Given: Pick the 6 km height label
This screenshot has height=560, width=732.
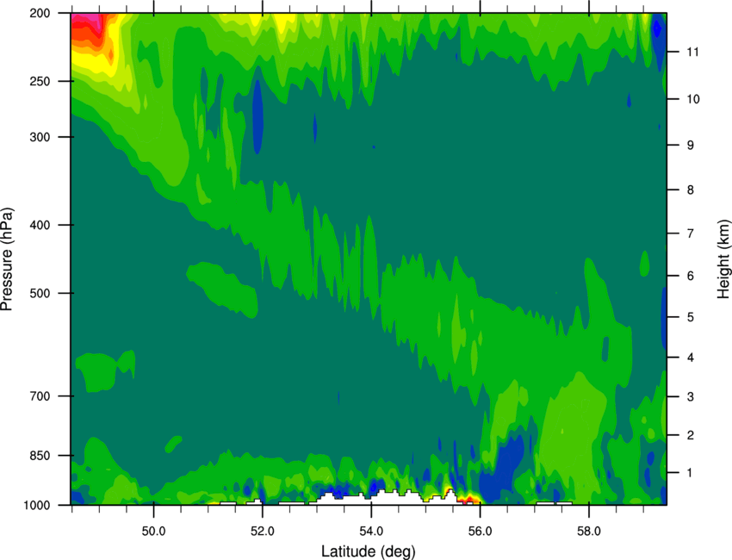Looking at the screenshot, I should [x=691, y=276].
